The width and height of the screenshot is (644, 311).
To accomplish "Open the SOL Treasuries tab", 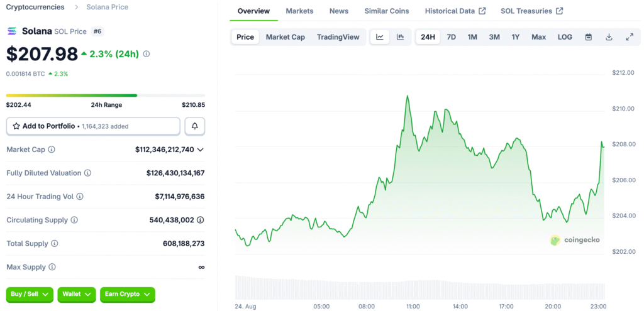I will [x=531, y=11].
